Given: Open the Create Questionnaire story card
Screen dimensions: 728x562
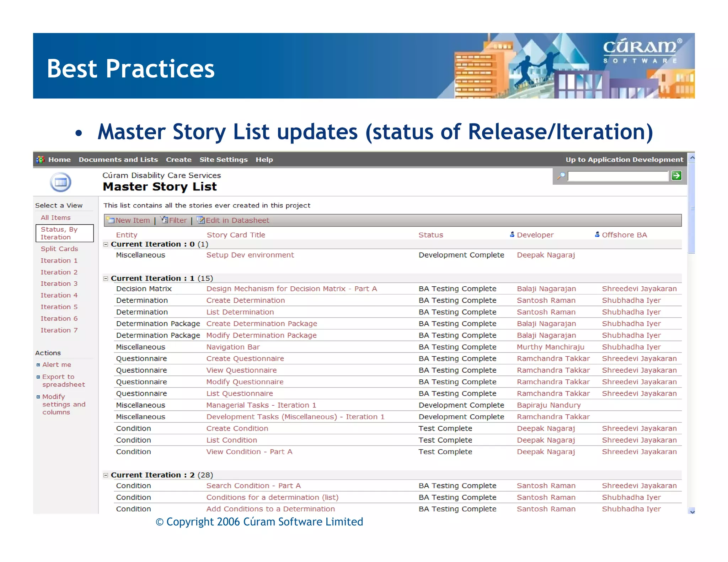Looking at the screenshot, I should tap(245, 358).
